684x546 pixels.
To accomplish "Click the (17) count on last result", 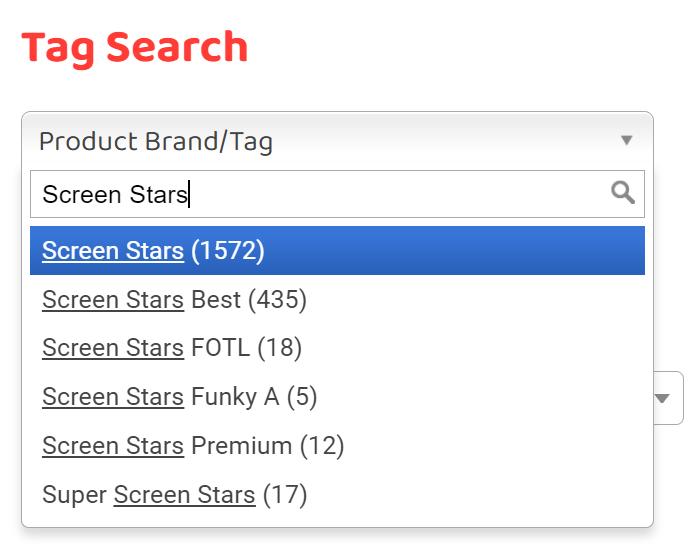I will pyautogui.click(x=285, y=494).
